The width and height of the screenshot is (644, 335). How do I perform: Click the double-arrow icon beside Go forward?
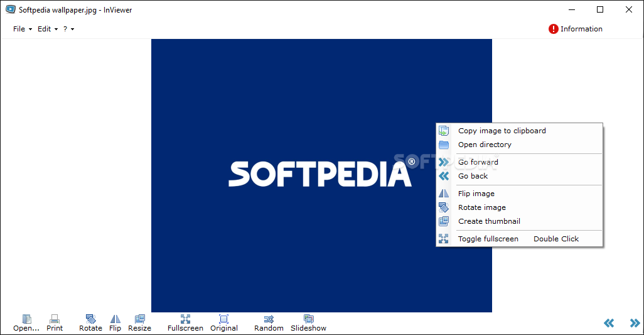[x=444, y=162]
